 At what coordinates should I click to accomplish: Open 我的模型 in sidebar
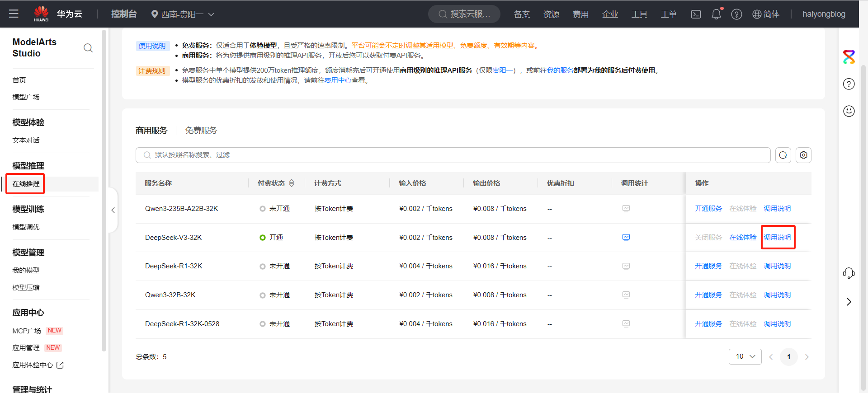pyautogui.click(x=26, y=270)
